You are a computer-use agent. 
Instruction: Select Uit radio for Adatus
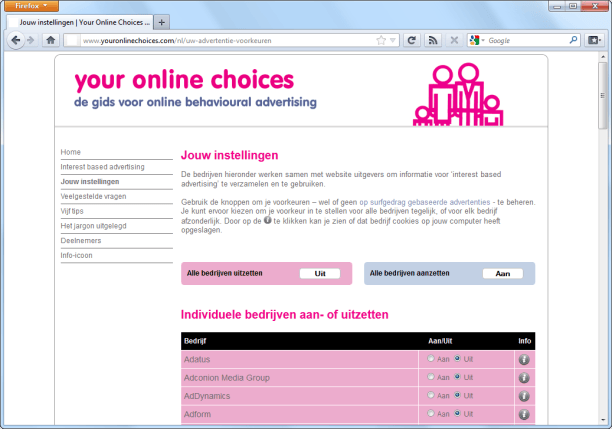[x=457, y=358]
